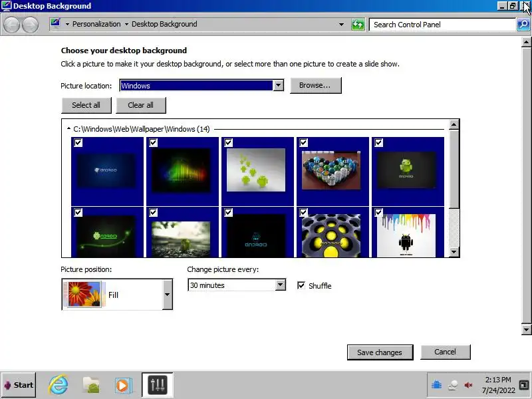The height and width of the screenshot is (399, 532).
Task: Uncheck the heart of androids wallpaper
Action: point(304,142)
